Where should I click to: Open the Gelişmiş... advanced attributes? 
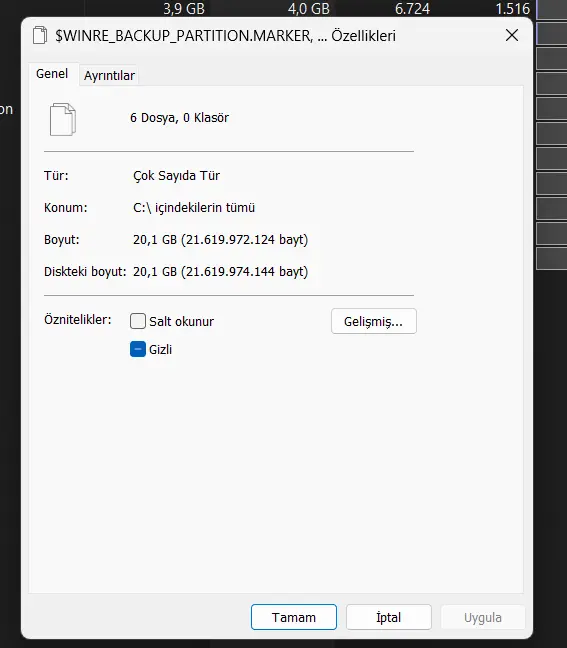click(374, 321)
